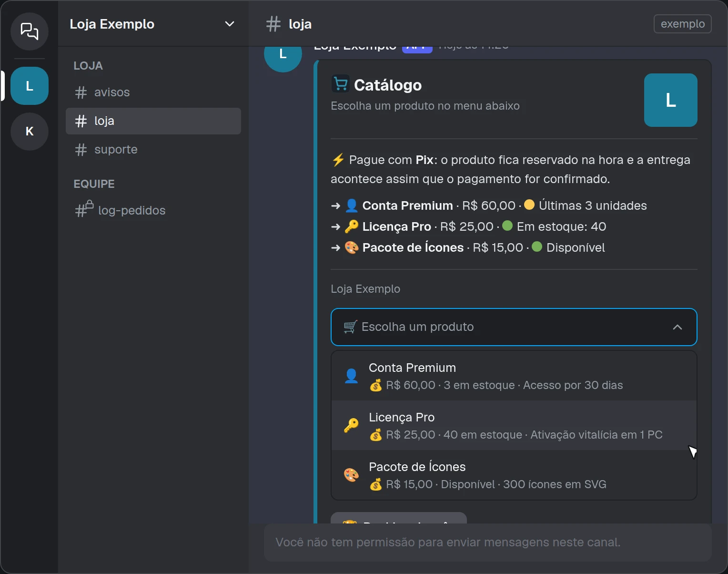Click the shopping cart icon beside Catálogo
The height and width of the screenshot is (574, 728).
[340, 84]
